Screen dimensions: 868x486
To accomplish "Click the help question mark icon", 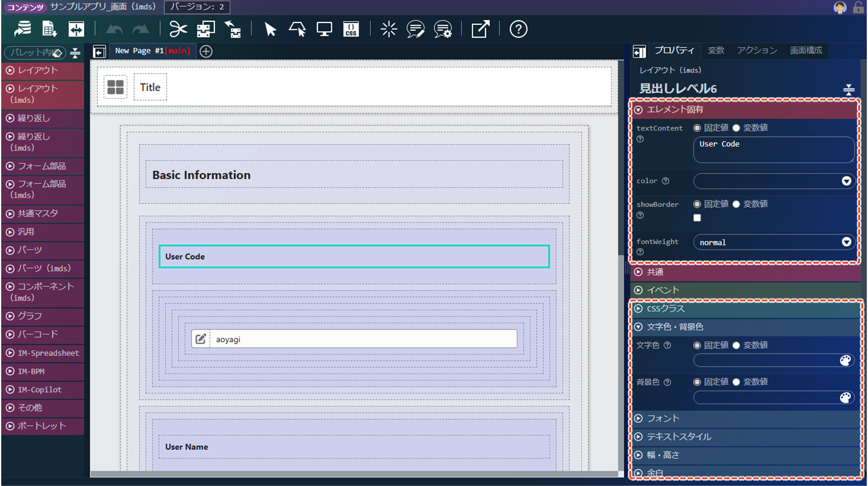I will click(x=518, y=29).
